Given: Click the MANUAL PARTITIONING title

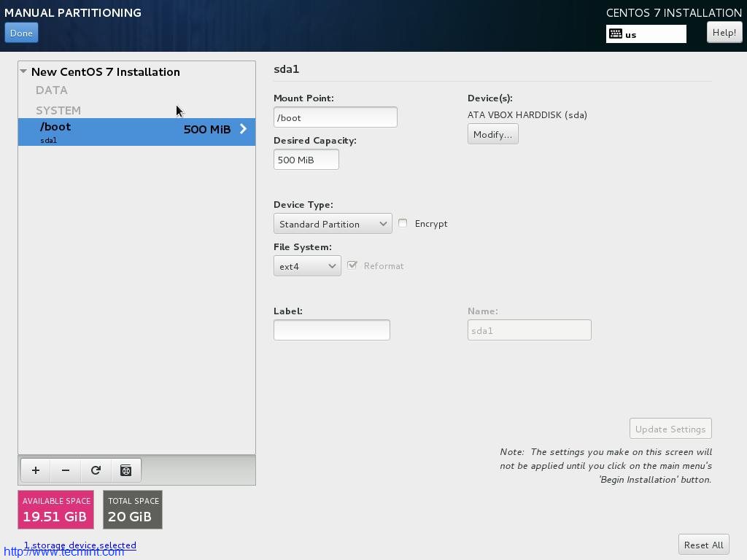Looking at the screenshot, I should [73, 13].
